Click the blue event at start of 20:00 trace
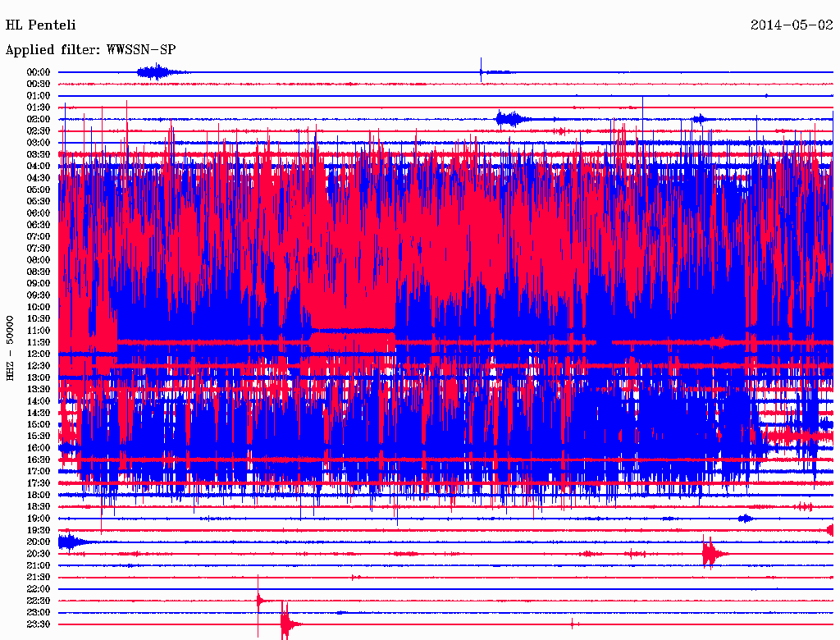Viewport: 840px width, 640px height. click(x=72, y=542)
